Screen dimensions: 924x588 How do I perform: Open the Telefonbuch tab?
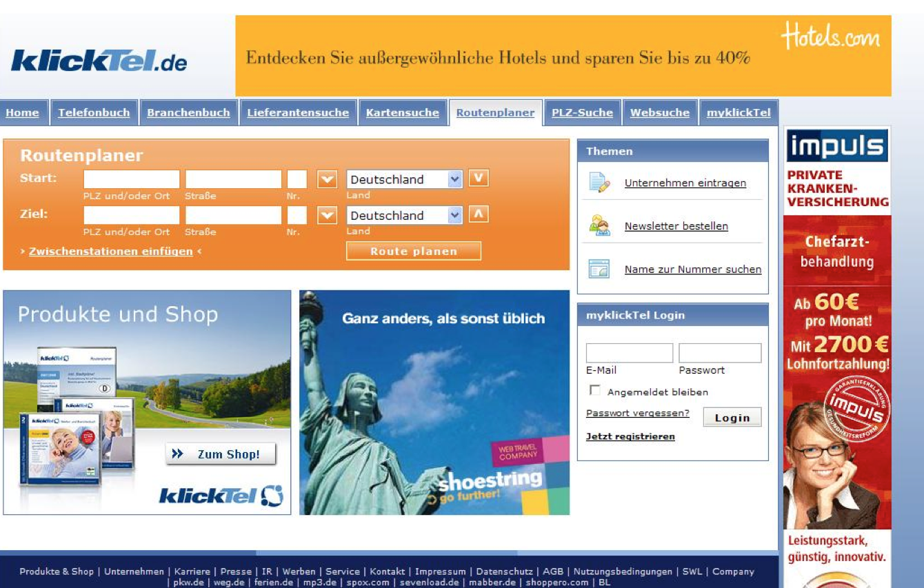tap(94, 112)
